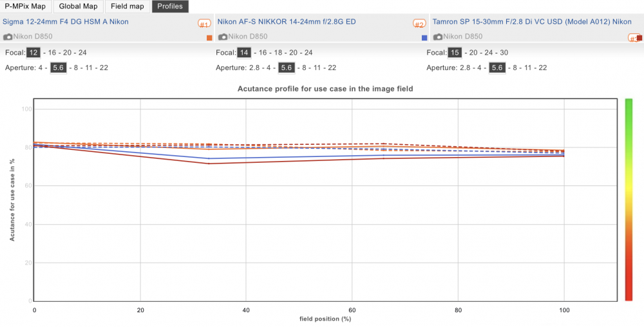This screenshot has height=327, width=644.
Task: Select aperture 5.6 for Nikon NIKKOR lens
Action: pyautogui.click(x=286, y=68)
